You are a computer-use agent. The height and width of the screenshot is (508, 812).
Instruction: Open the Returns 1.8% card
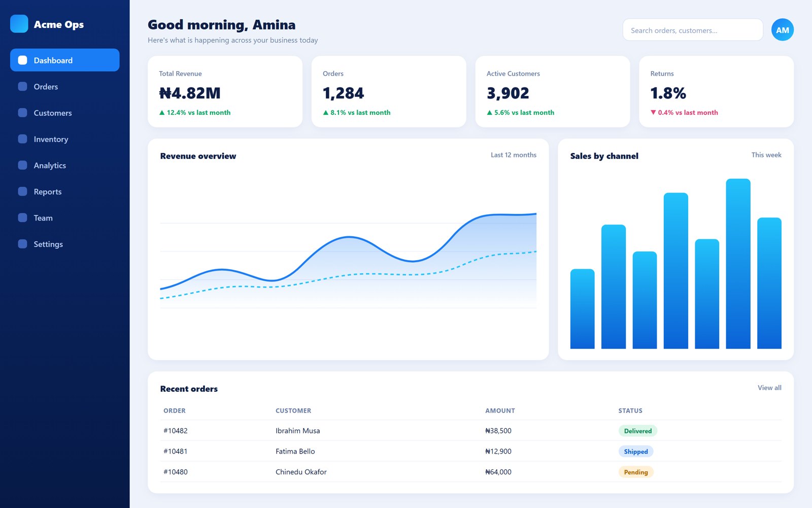pyautogui.click(x=716, y=91)
